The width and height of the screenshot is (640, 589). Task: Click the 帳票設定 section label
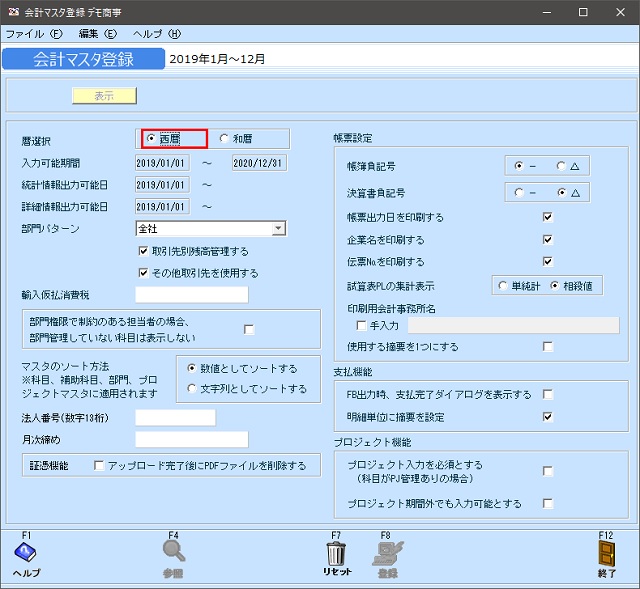[353, 138]
